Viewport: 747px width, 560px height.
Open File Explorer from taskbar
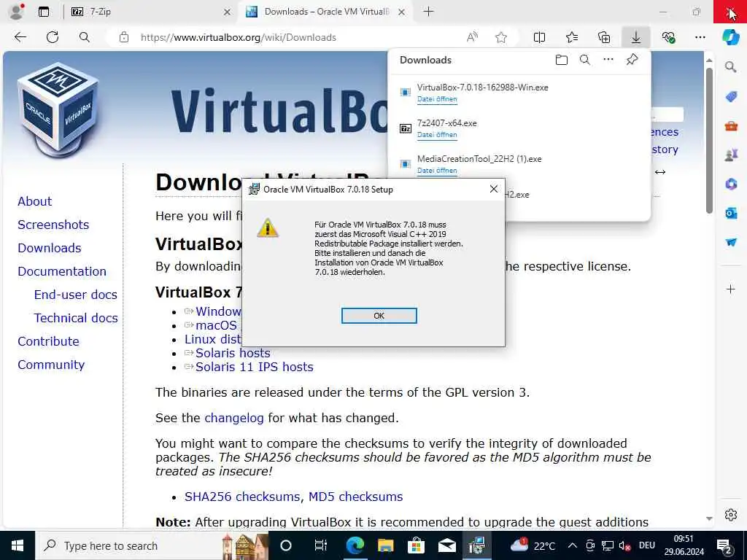[385, 545]
